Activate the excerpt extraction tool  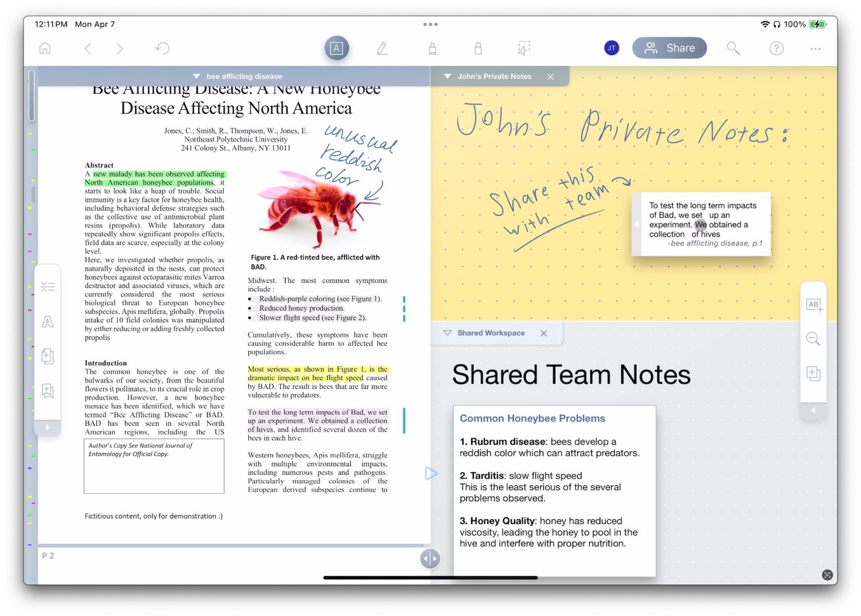(523, 48)
